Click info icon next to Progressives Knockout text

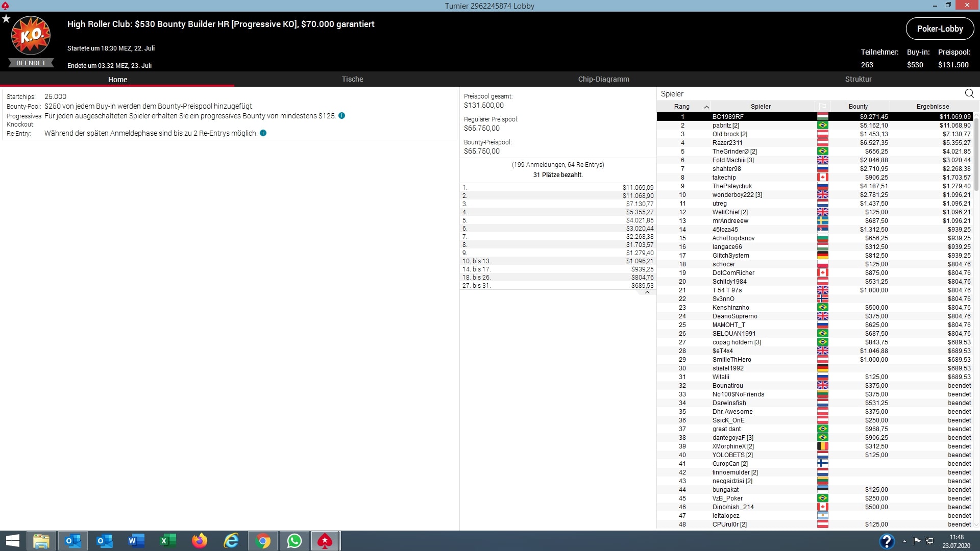pyautogui.click(x=342, y=116)
